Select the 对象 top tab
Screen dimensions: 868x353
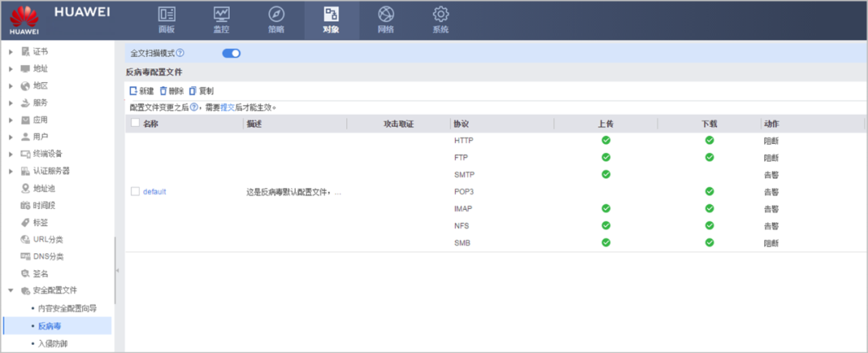331,20
